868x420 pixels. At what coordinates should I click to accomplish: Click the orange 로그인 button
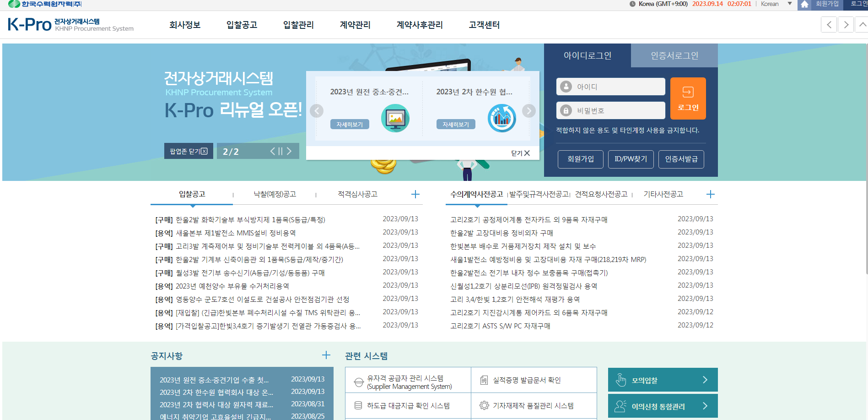tap(688, 98)
